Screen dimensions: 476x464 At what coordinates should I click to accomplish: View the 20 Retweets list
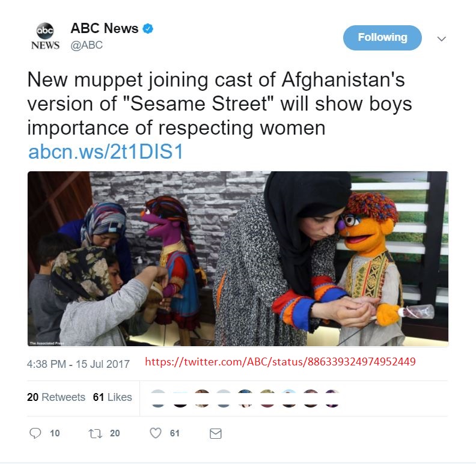pos(56,397)
